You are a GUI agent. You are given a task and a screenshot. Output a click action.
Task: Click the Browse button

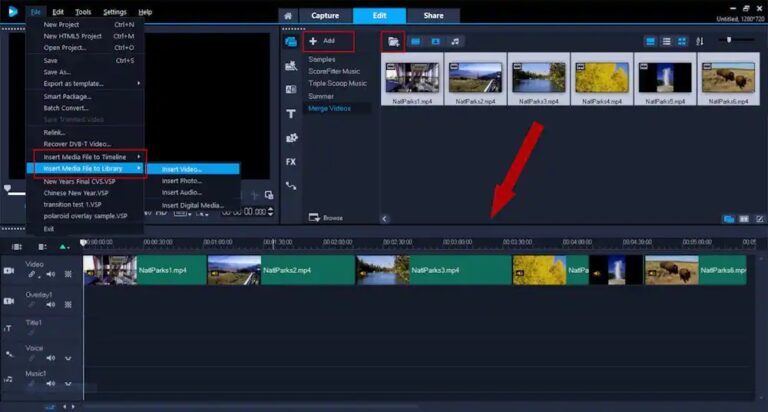click(326, 218)
